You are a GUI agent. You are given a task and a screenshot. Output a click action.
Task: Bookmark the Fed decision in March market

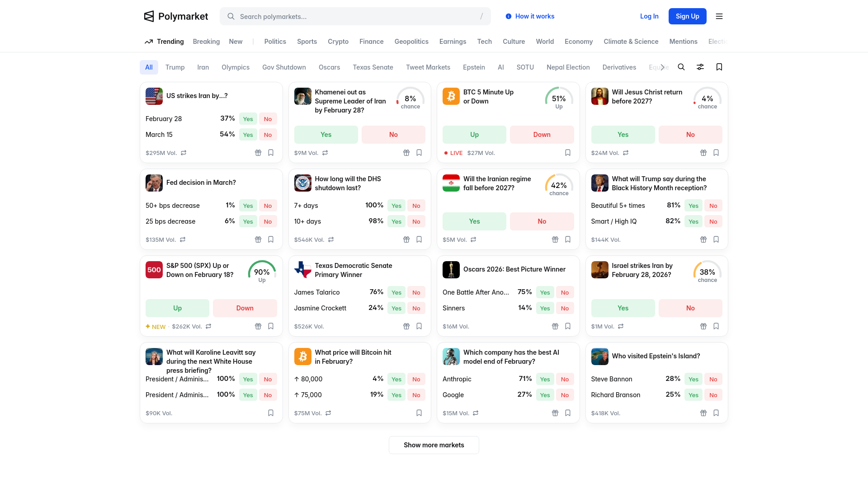271,239
